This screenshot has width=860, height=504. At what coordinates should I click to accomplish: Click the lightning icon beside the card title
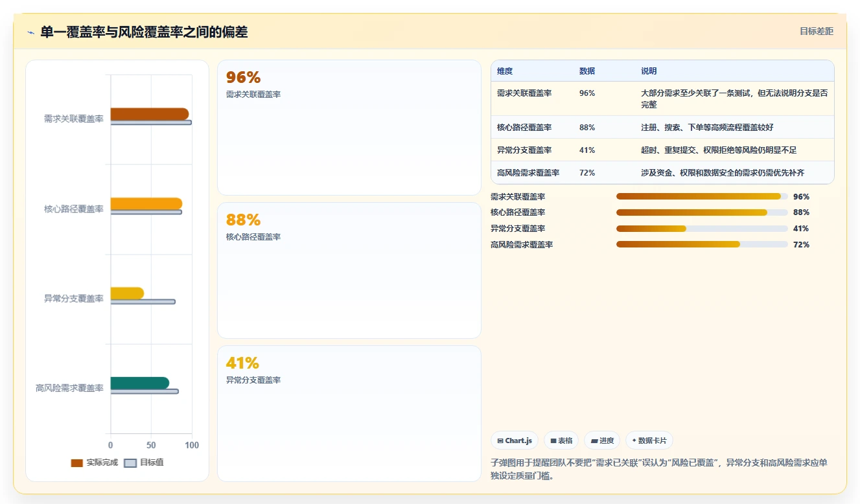tap(30, 32)
